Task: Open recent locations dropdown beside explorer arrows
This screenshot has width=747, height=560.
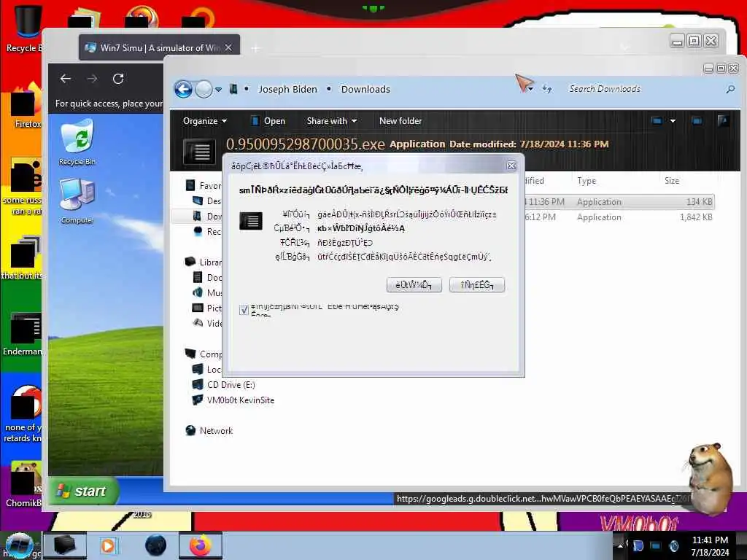Action: click(218, 89)
